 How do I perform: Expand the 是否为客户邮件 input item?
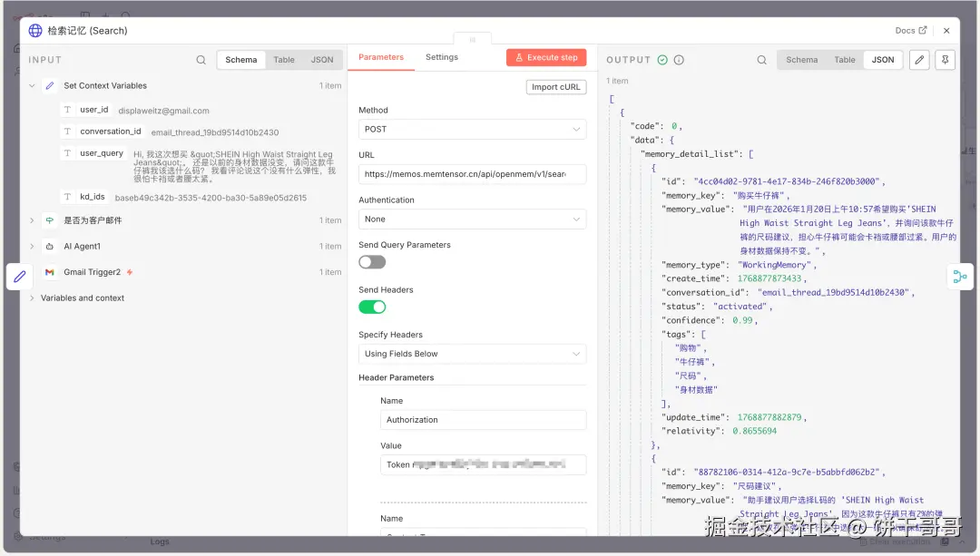click(x=32, y=220)
